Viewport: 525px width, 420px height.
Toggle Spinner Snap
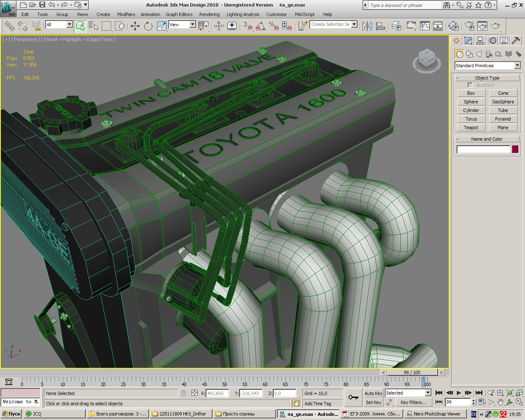[x=287, y=26]
